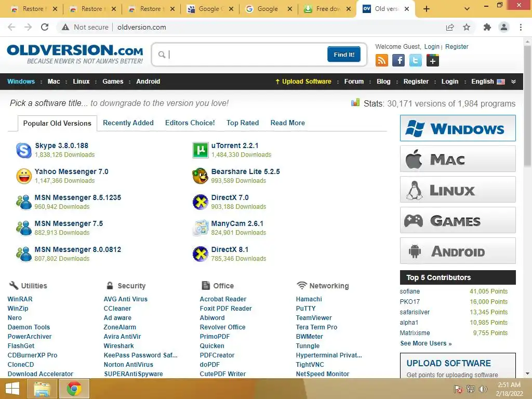
Task: Switch to the Recently Added tab
Action: tap(128, 123)
